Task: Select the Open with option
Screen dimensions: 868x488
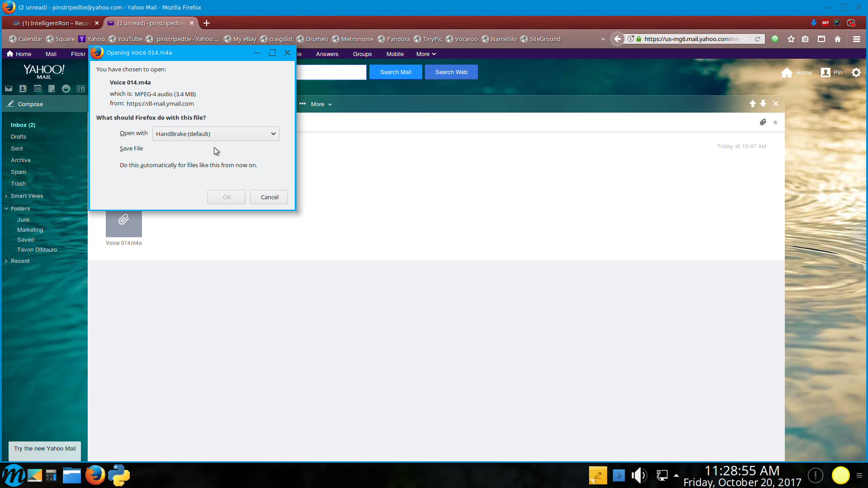Action: tap(133, 133)
